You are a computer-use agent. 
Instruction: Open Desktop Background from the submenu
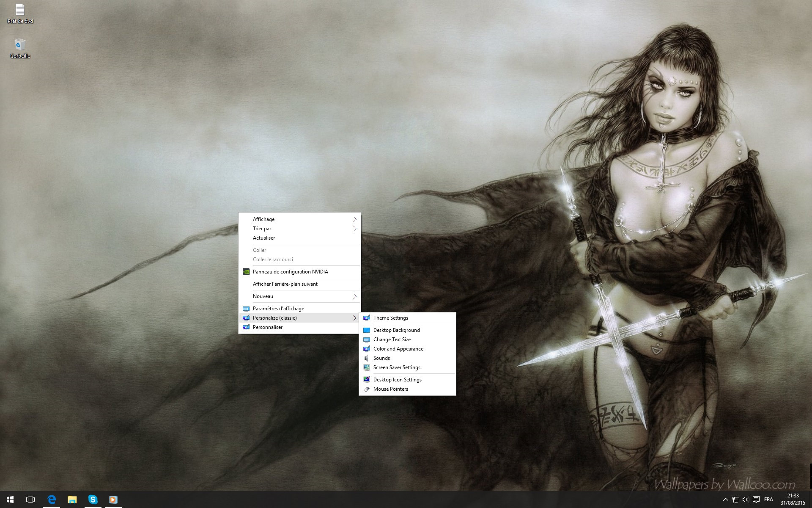click(x=407, y=330)
